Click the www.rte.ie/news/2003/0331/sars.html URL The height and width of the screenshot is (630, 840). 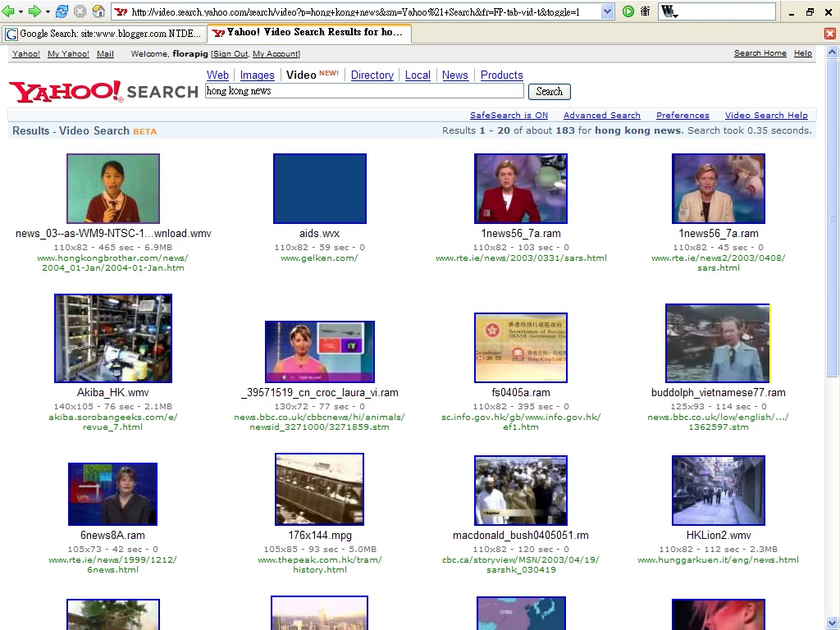click(521, 258)
